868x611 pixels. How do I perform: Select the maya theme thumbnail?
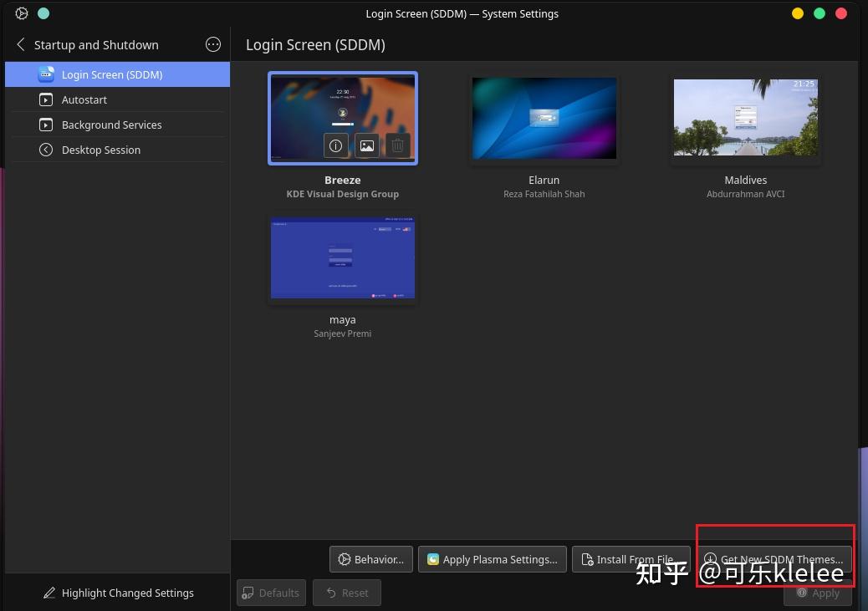[x=343, y=258]
